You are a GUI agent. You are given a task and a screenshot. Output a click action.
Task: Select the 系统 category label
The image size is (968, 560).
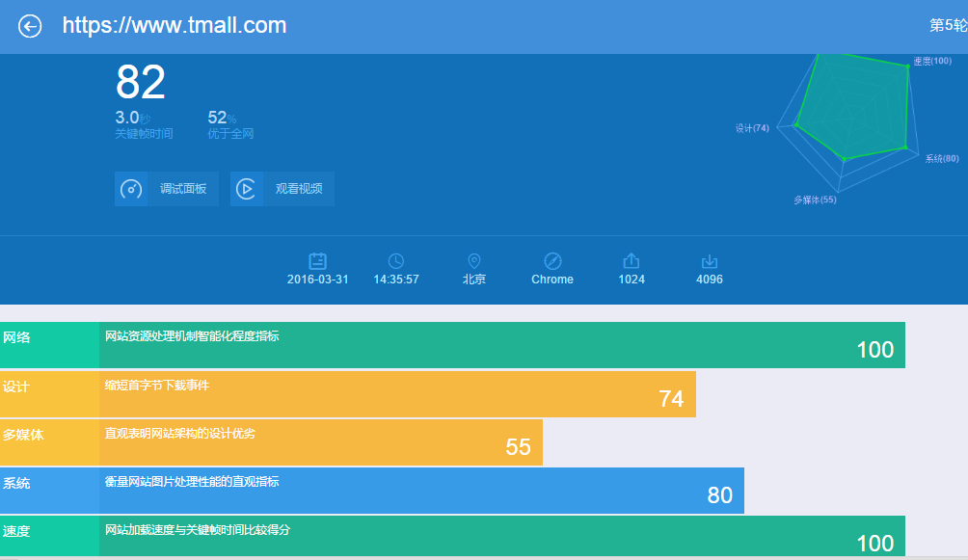click(16, 484)
